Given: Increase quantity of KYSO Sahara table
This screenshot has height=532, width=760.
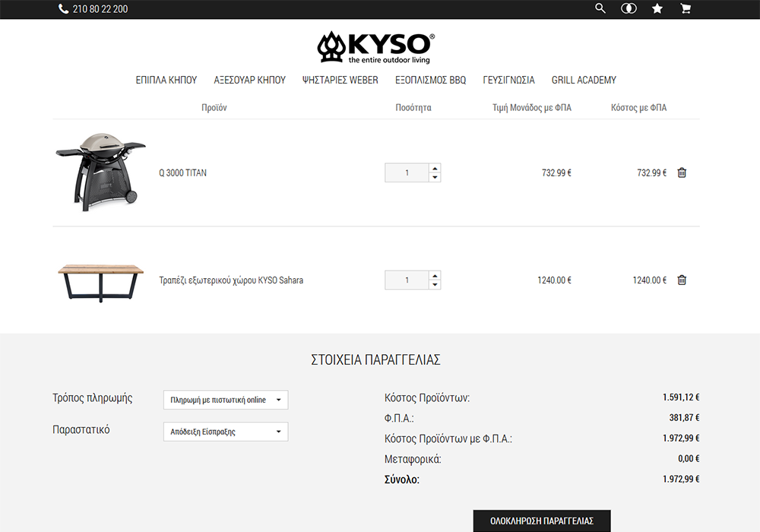Looking at the screenshot, I should coord(435,276).
